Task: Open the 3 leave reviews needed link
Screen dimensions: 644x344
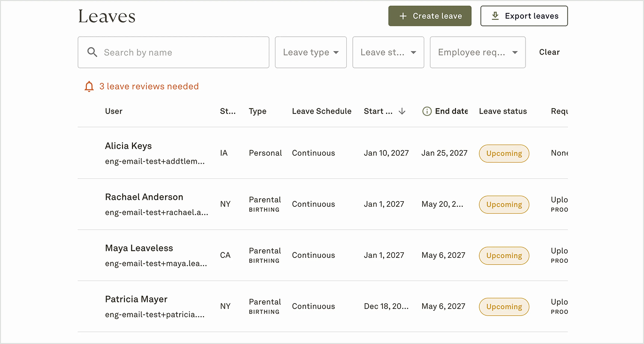Action: (x=149, y=87)
